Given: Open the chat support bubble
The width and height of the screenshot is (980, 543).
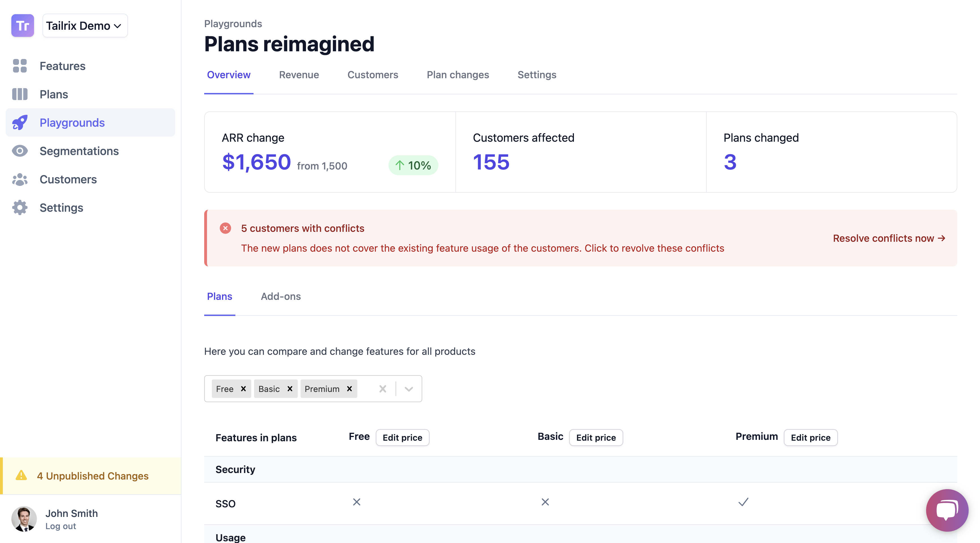Looking at the screenshot, I should [947, 510].
